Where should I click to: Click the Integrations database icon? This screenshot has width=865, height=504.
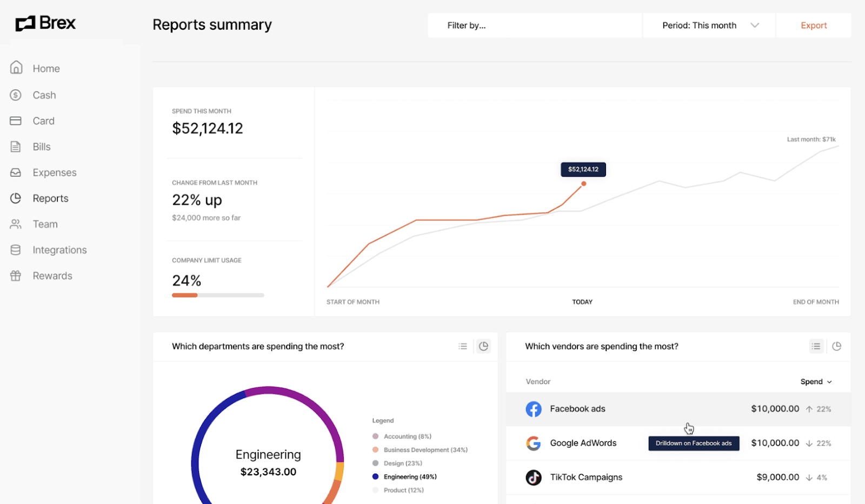click(16, 250)
